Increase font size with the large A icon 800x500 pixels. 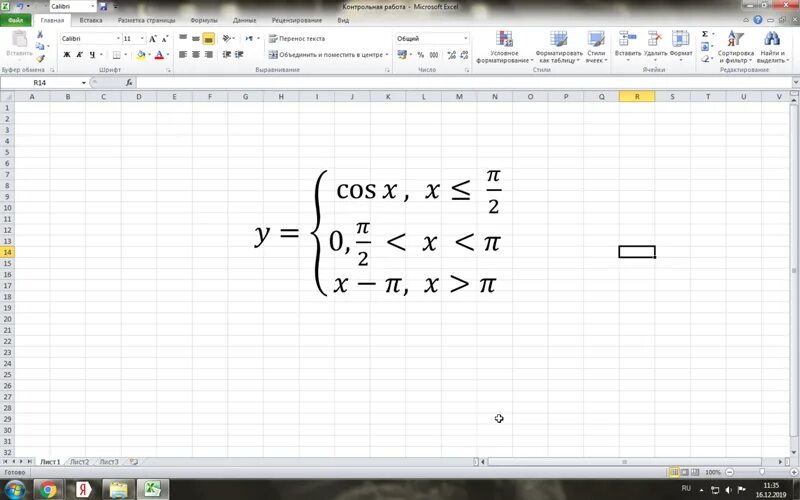[153, 39]
